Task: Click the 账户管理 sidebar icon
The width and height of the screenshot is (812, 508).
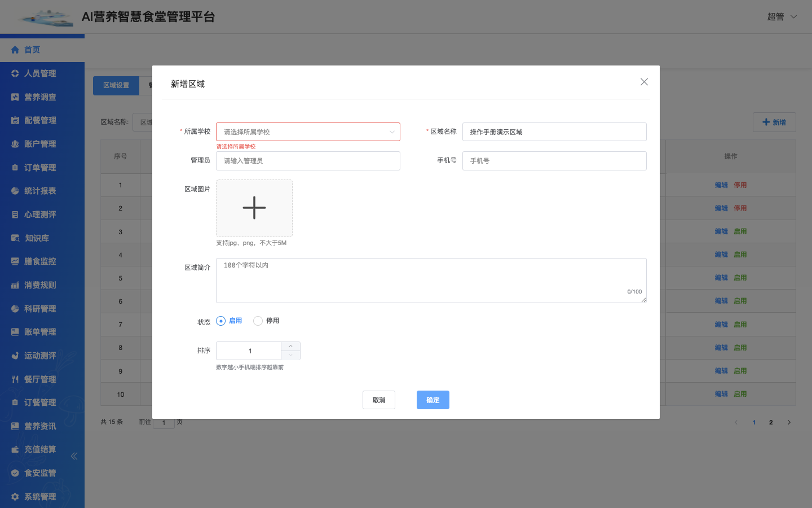Action: tap(15, 144)
